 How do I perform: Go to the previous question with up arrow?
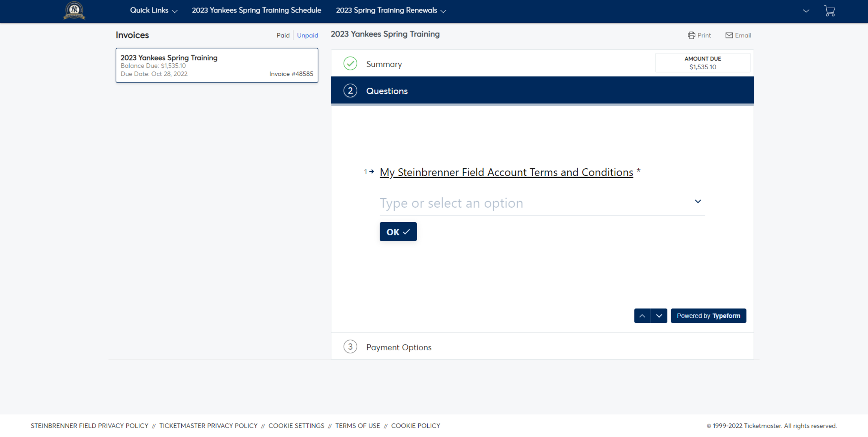point(642,316)
